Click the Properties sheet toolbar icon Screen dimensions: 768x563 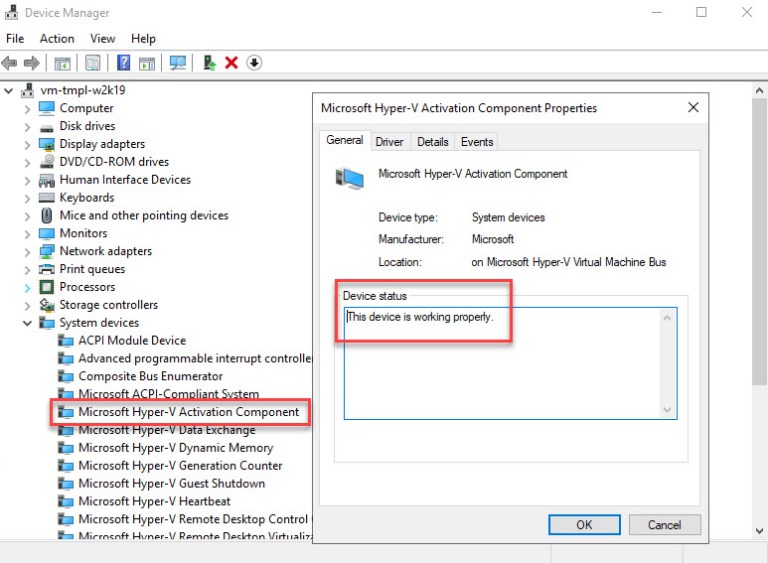93,63
